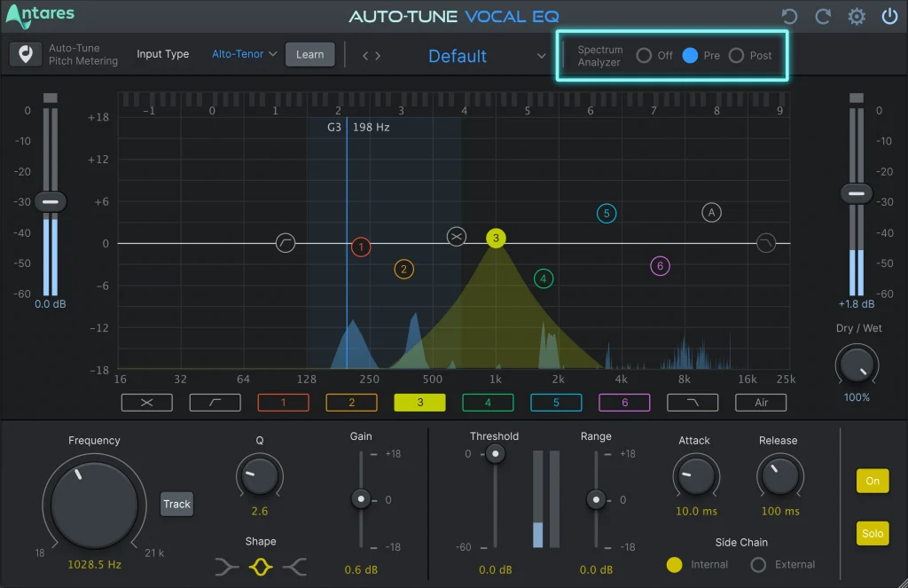Viewport: 908px width, 588px height.
Task: Select the Air band node A
Action: pos(711,213)
